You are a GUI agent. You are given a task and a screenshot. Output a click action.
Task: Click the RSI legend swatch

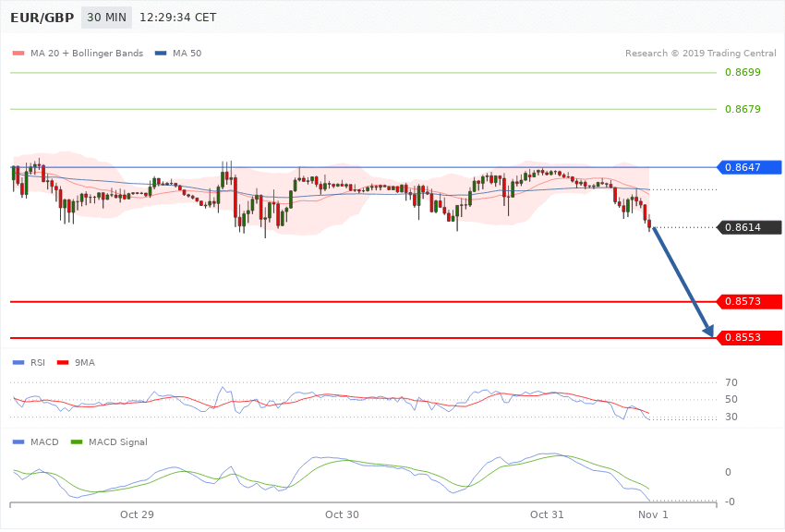pyautogui.click(x=18, y=362)
